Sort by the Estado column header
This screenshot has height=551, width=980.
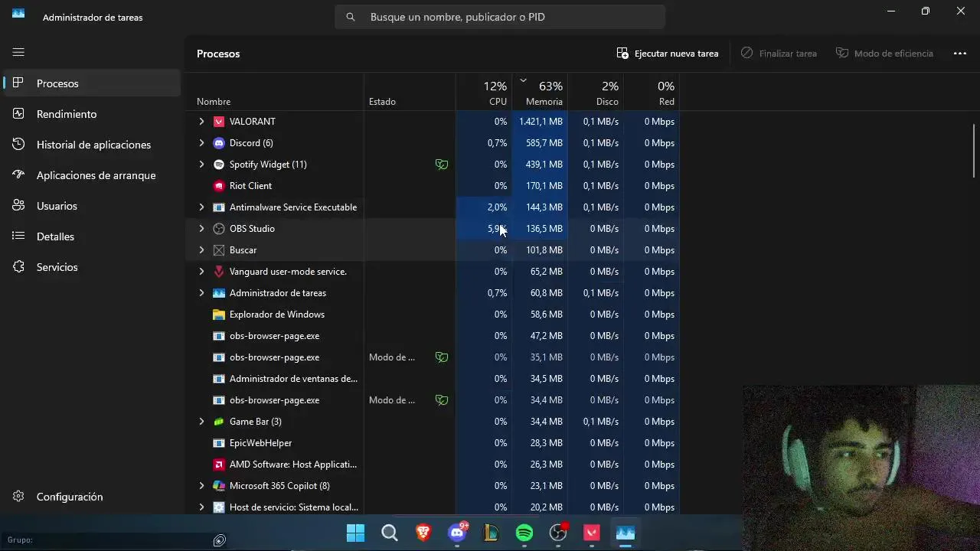click(x=410, y=93)
